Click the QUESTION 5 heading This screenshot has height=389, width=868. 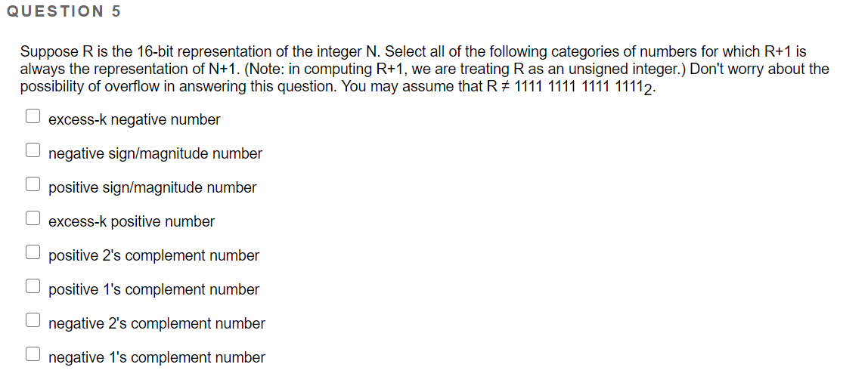(63, 11)
